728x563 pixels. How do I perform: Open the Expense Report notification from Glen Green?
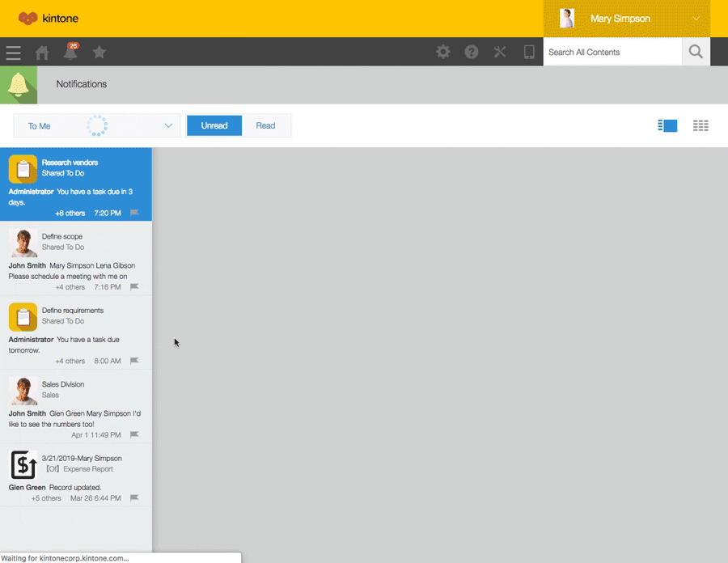75,477
